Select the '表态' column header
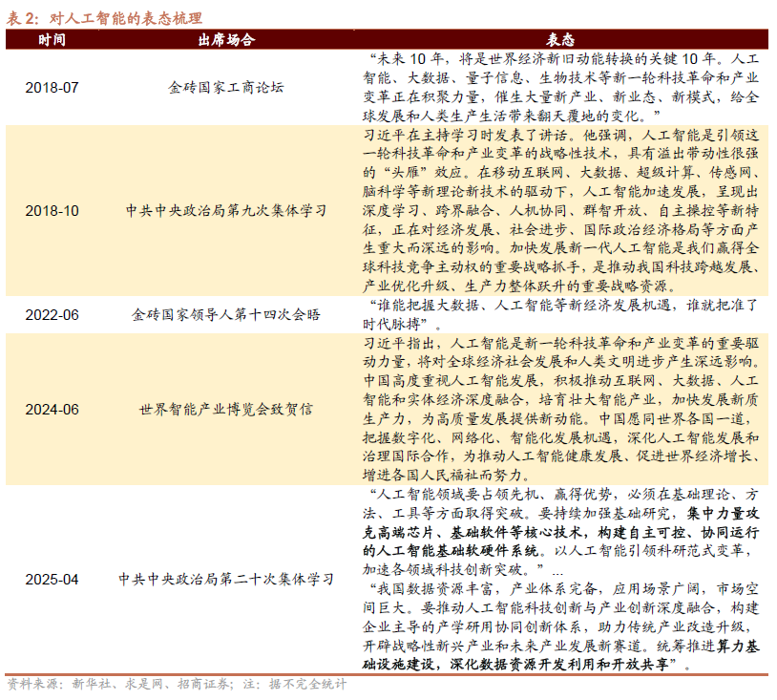Viewport: 777px width, 700px height. tap(560, 40)
